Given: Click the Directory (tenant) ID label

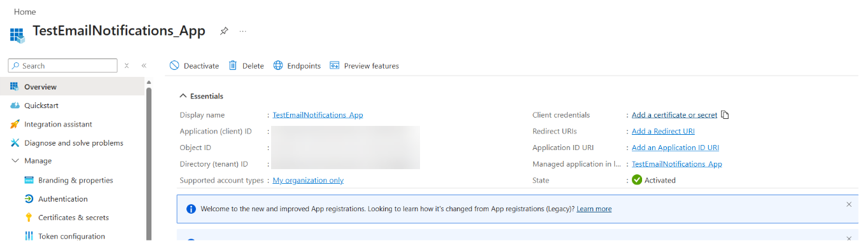Looking at the screenshot, I should click(x=214, y=164).
